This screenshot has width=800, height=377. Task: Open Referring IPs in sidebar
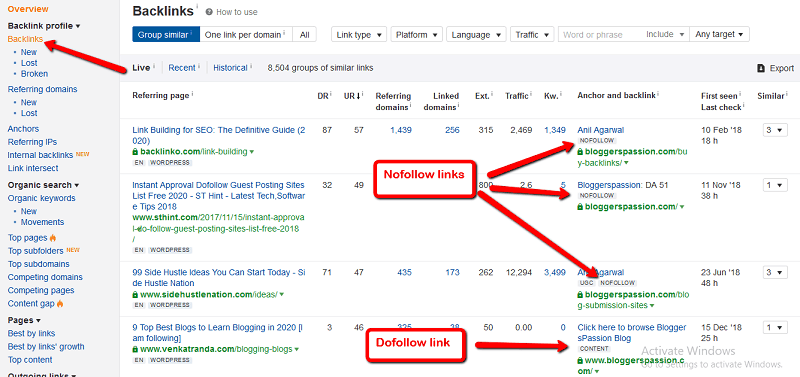32,142
